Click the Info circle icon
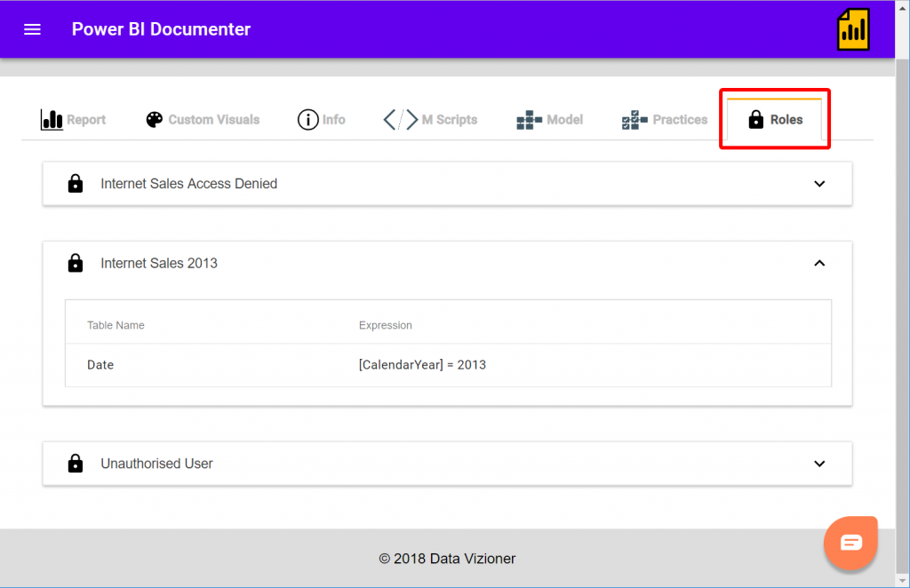This screenshot has width=910, height=588. 308,119
